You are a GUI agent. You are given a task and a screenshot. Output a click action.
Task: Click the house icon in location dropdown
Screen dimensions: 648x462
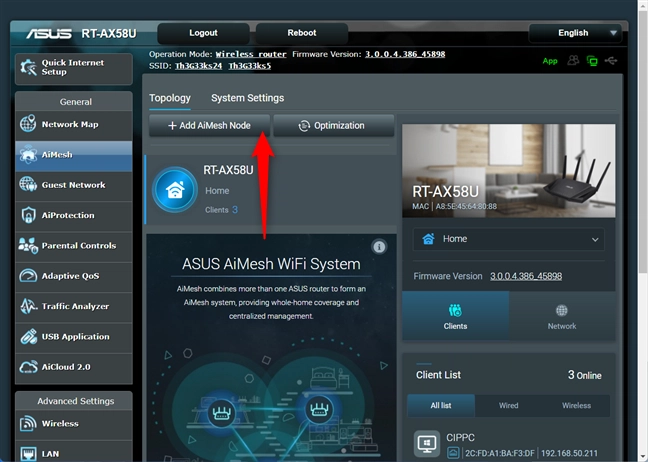[429, 239]
